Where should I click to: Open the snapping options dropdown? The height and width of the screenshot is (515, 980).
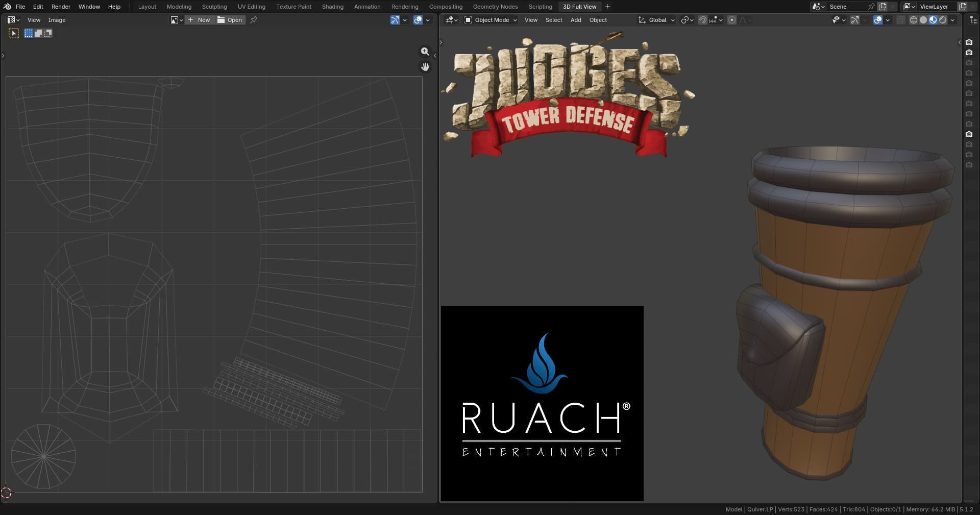(716, 20)
